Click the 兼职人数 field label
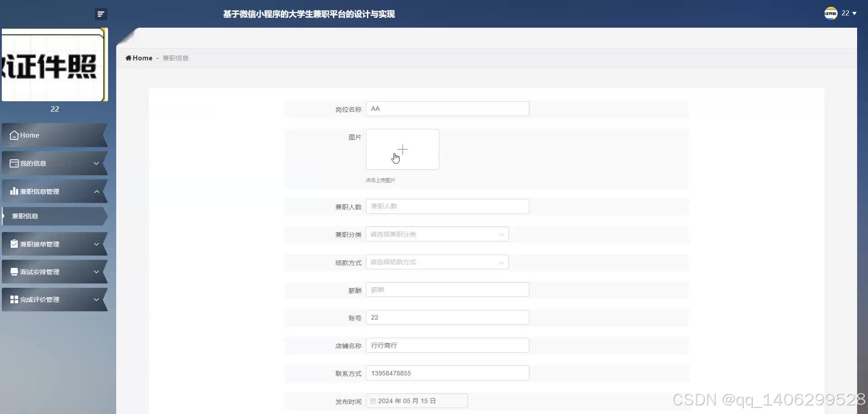The width and height of the screenshot is (868, 414). click(x=348, y=207)
